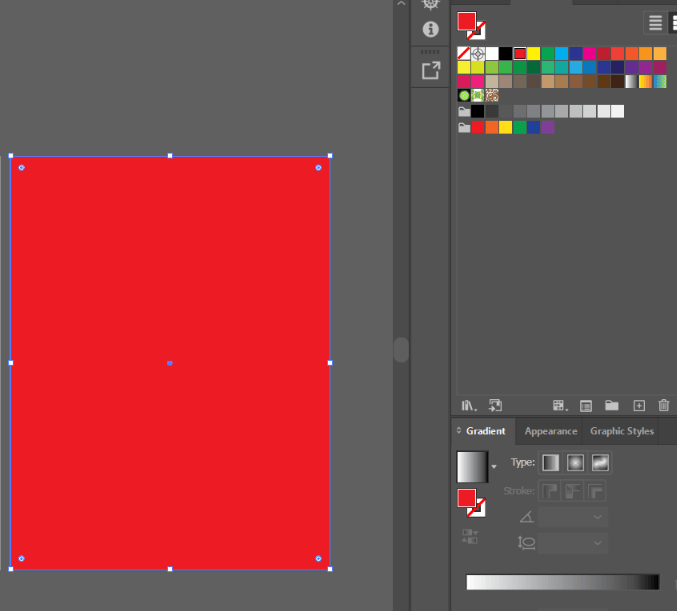Choose the blue-green gradient swatch

(660, 82)
